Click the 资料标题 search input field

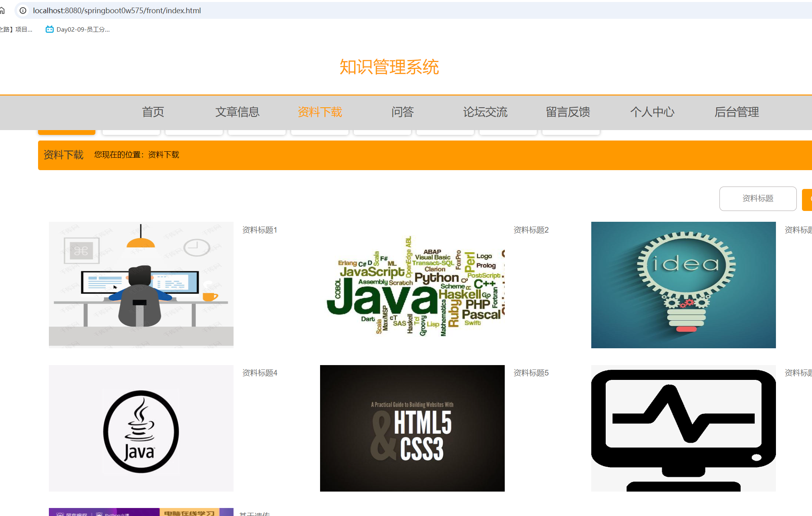pos(758,199)
